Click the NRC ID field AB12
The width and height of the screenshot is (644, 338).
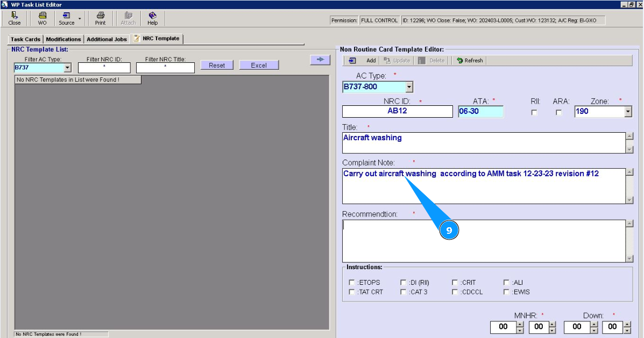pyautogui.click(x=397, y=111)
